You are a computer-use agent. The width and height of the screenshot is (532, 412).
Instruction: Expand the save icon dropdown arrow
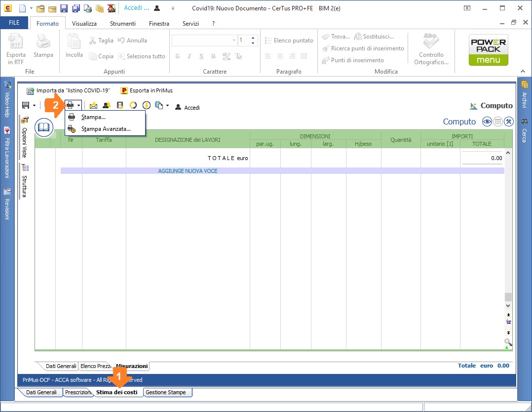[34, 105]
